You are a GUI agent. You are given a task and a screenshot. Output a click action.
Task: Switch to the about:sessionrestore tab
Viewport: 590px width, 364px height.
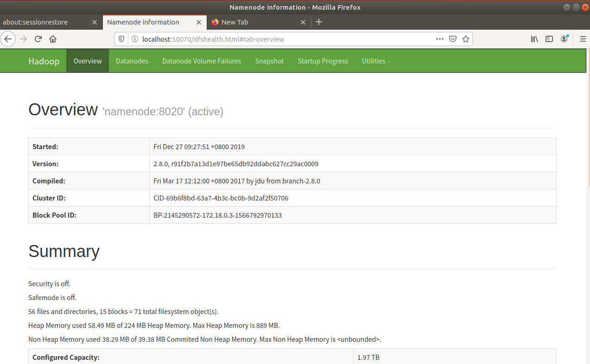[51, 22]
